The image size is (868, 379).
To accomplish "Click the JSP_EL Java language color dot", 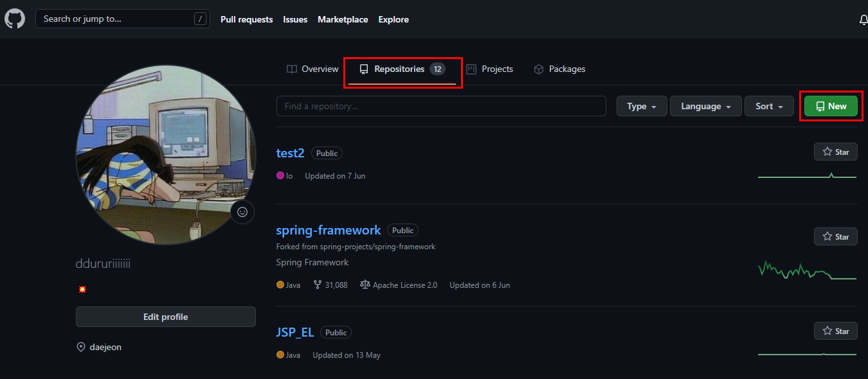I will [x=280, y=355].
